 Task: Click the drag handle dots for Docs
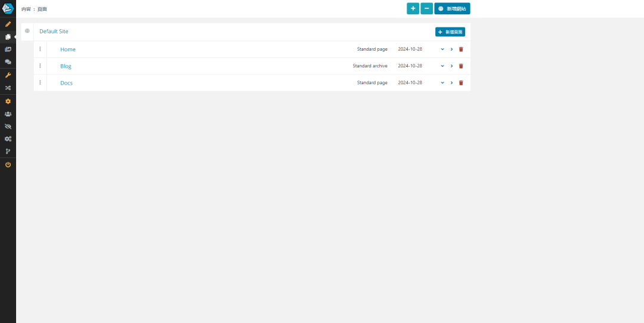coord(41,82)
